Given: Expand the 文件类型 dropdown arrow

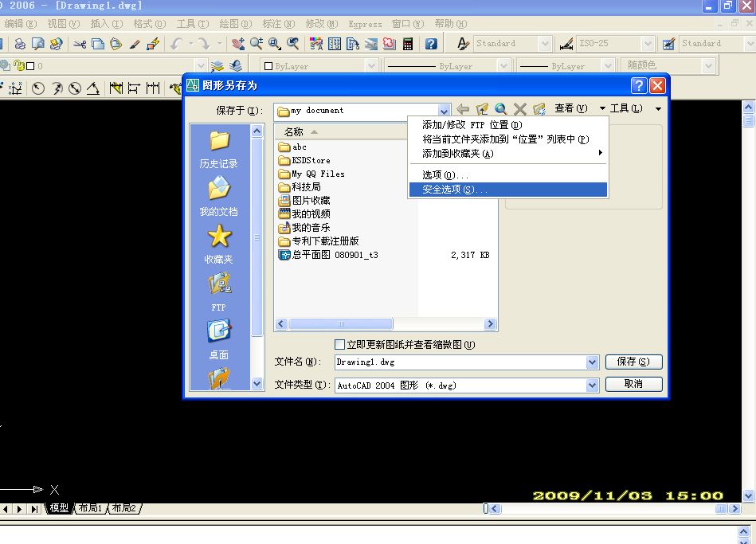Looking at the screenshot, I should click(x=592, y=385).
